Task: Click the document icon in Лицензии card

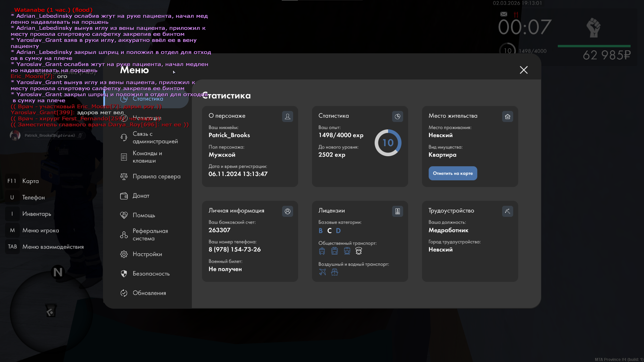Action: click(397, 211)
